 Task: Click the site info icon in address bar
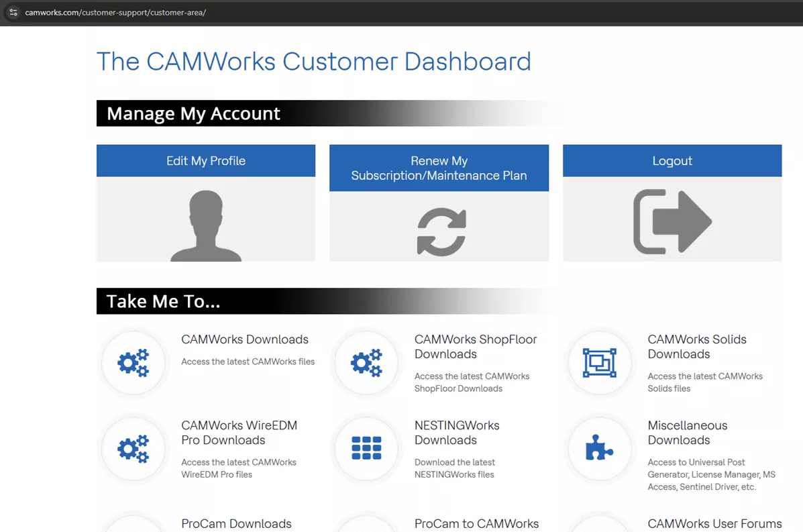click(x=13, y=12)
